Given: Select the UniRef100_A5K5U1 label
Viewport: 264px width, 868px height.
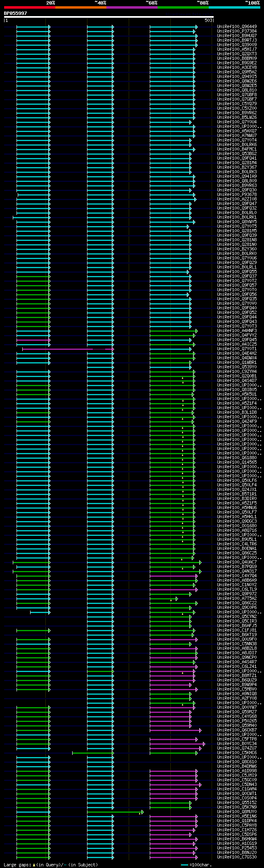Looking at the screenshot, I should tap(237, 394).
